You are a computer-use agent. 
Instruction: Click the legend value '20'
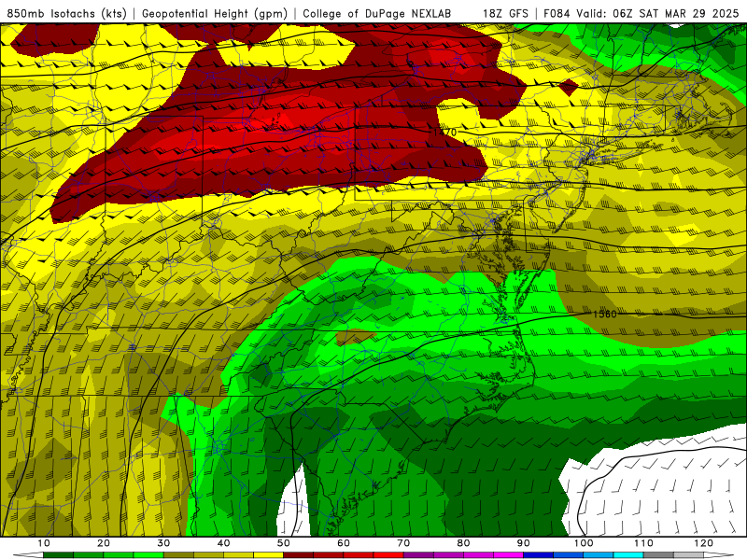click(104, 543)
